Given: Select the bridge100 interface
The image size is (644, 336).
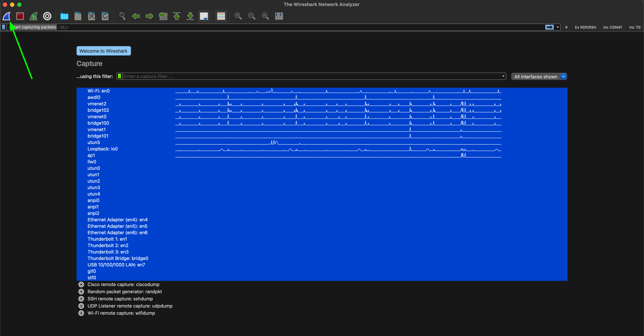Looking at the screenshot, I should pos(322,123).
